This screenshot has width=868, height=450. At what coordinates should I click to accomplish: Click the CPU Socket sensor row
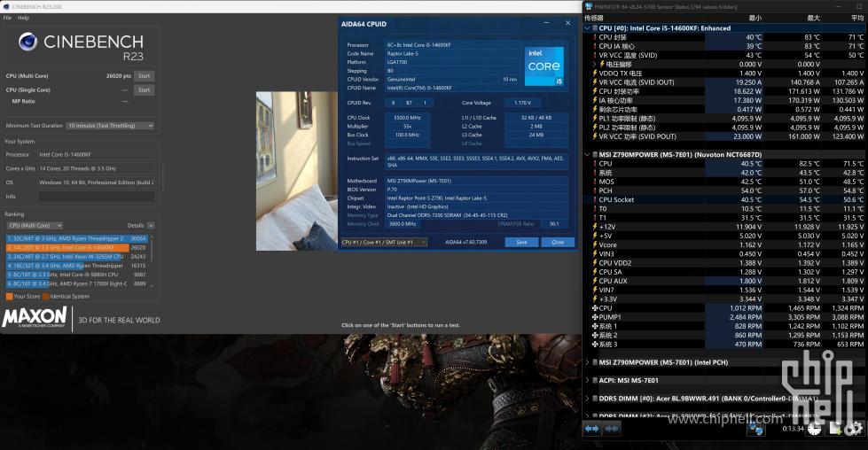pos(725,199)
